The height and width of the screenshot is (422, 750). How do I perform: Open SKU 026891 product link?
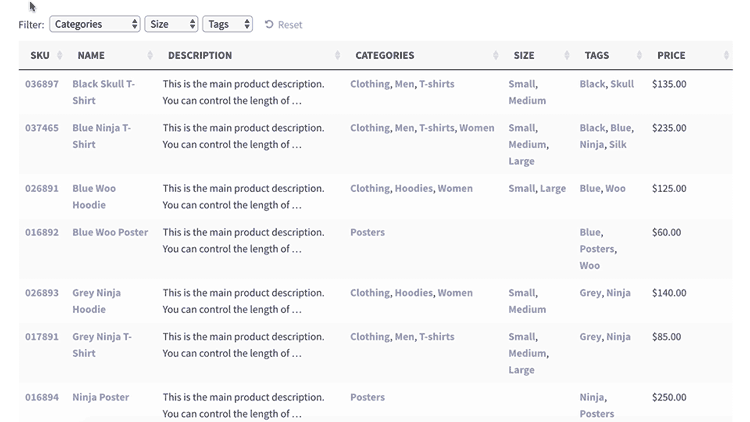pyautogui.click(x=42, y=189)
